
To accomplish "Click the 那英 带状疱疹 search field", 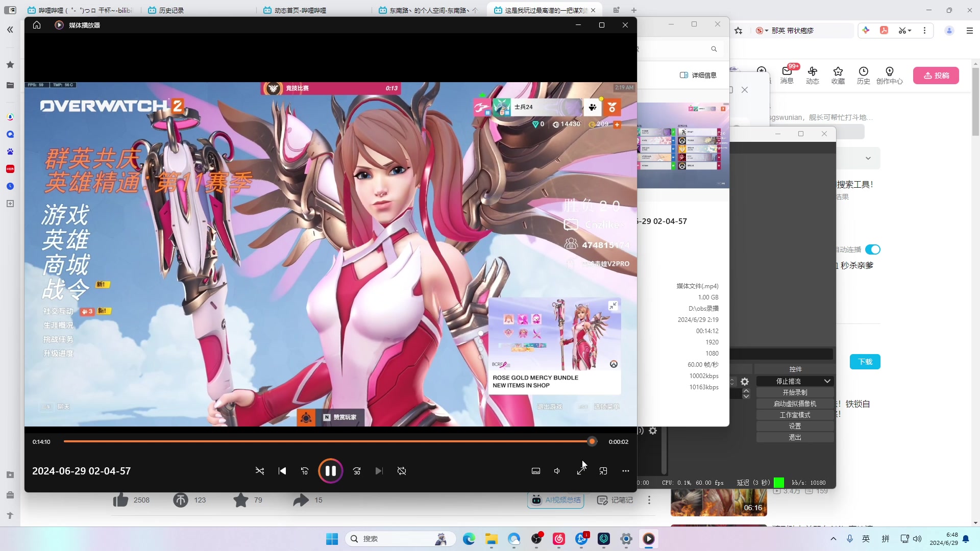I will (x=812, y=31).
